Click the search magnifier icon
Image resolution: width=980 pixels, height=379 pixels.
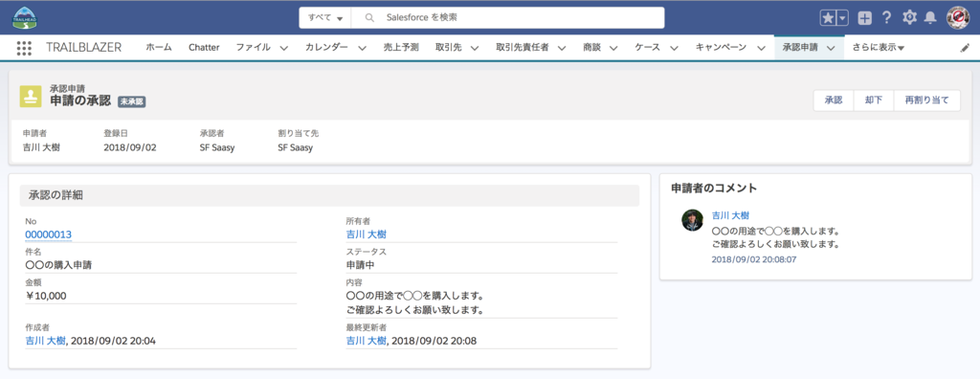[x=369, y=18]
